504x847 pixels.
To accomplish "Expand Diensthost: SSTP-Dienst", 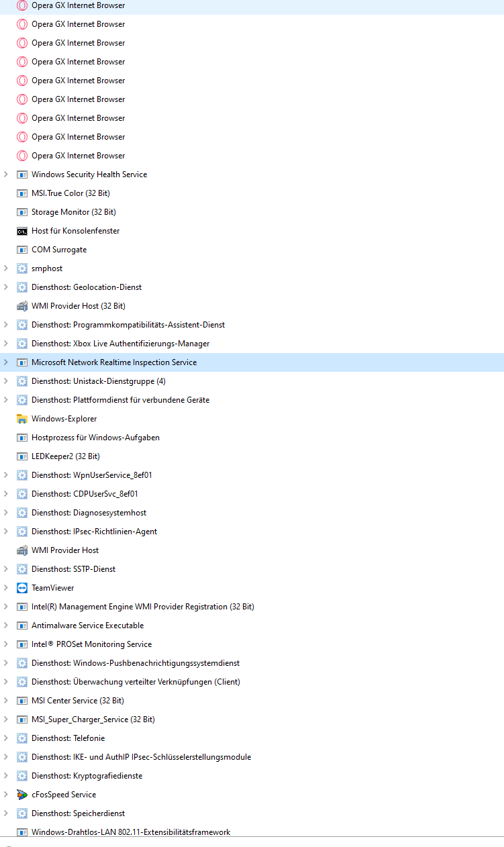I will point(6,569).
